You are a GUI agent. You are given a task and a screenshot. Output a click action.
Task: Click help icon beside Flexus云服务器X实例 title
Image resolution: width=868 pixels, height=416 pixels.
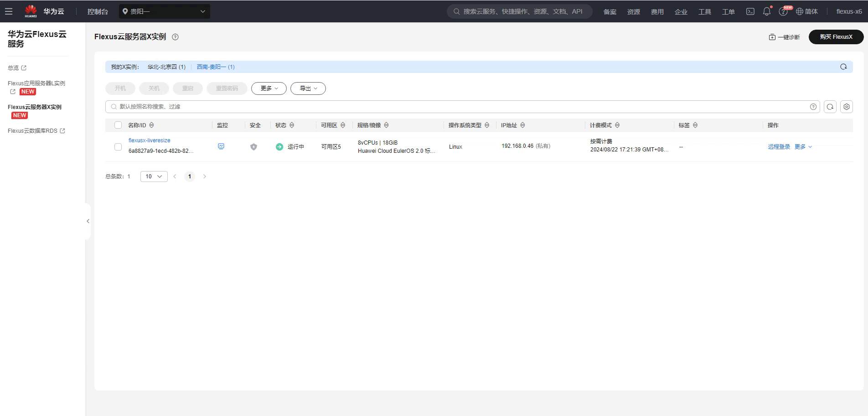pyautogui.click(x=175, y=37)
